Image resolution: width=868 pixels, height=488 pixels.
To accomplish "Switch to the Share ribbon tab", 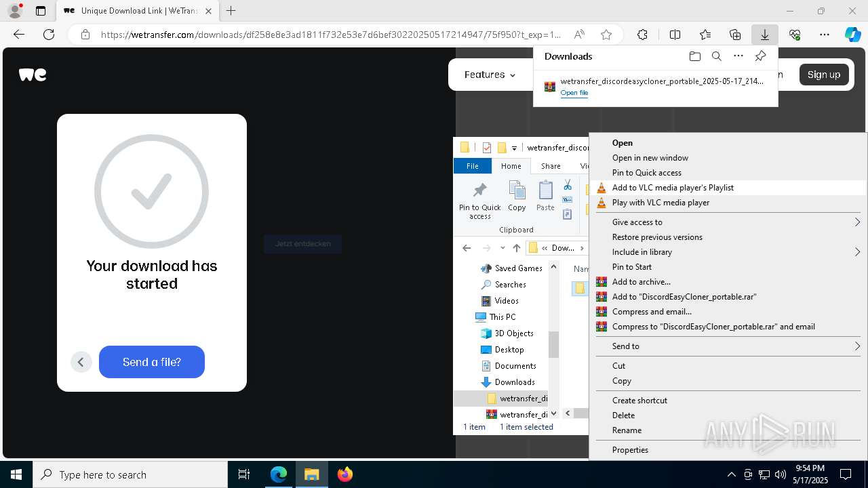I will 551,166.
